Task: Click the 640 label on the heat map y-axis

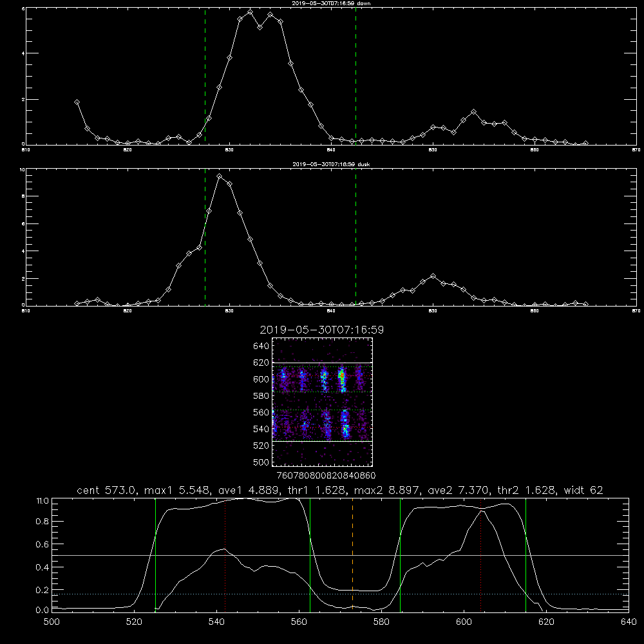Action: (261, 346)
